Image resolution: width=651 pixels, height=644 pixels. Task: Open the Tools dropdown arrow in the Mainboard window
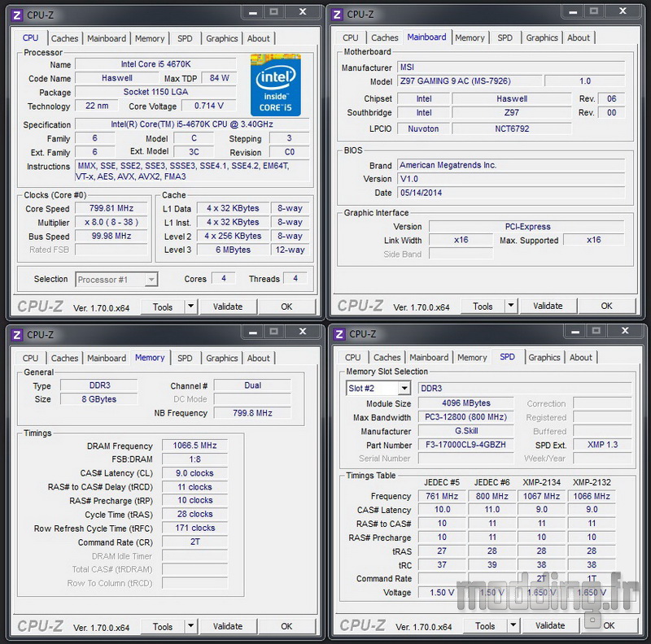(x=511, y=306)
